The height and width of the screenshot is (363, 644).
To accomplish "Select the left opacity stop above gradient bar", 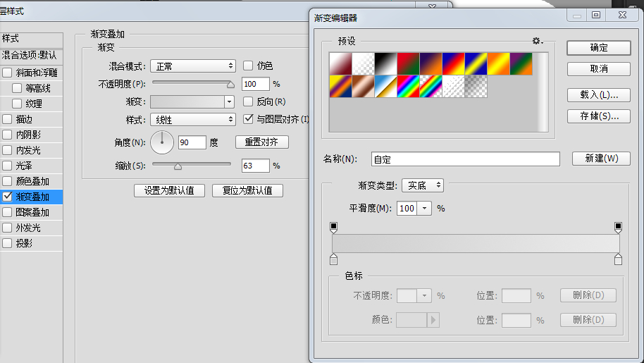I will click(x=333, y=228).
